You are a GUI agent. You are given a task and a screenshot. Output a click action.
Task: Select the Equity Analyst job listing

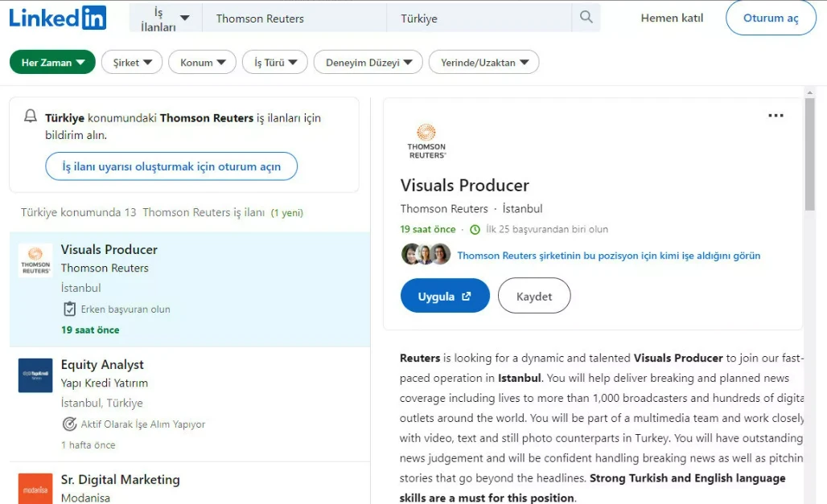pyautogui.click(x=102, y=364)
